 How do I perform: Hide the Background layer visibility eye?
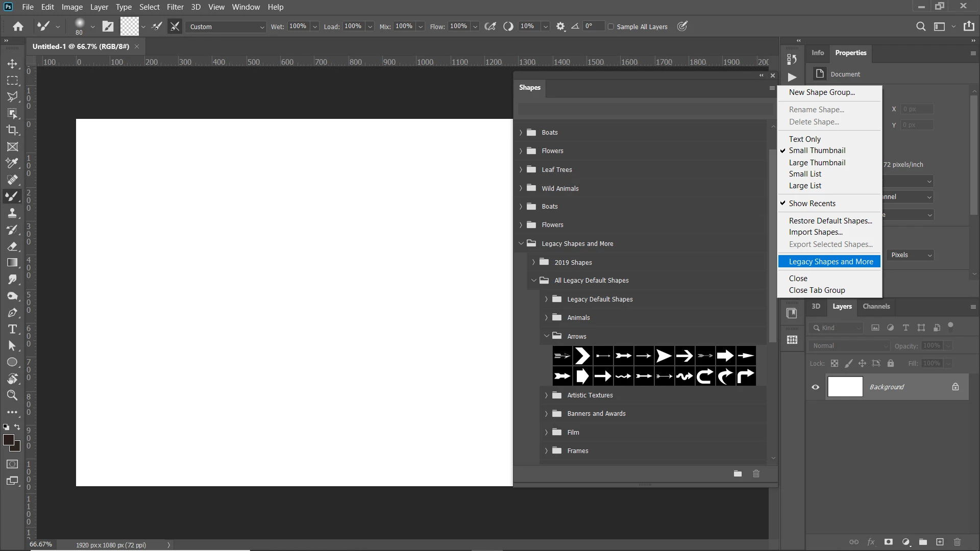(815, 387)
